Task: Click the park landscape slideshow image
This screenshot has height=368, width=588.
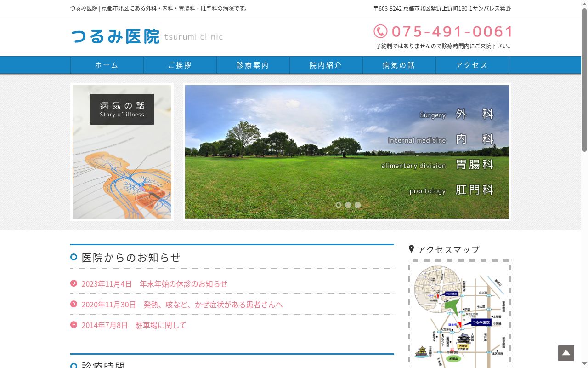Action: pyautogui.click(x=347, y=152)
